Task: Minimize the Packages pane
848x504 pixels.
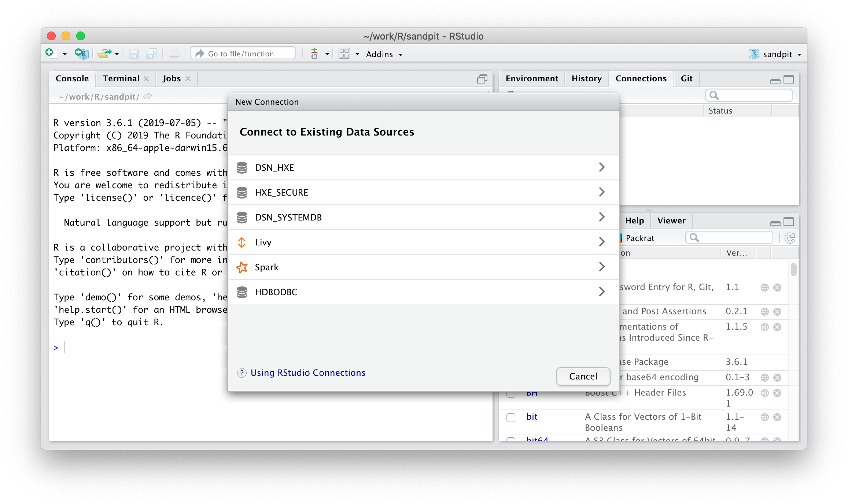Action: click(x=775, y=223)
